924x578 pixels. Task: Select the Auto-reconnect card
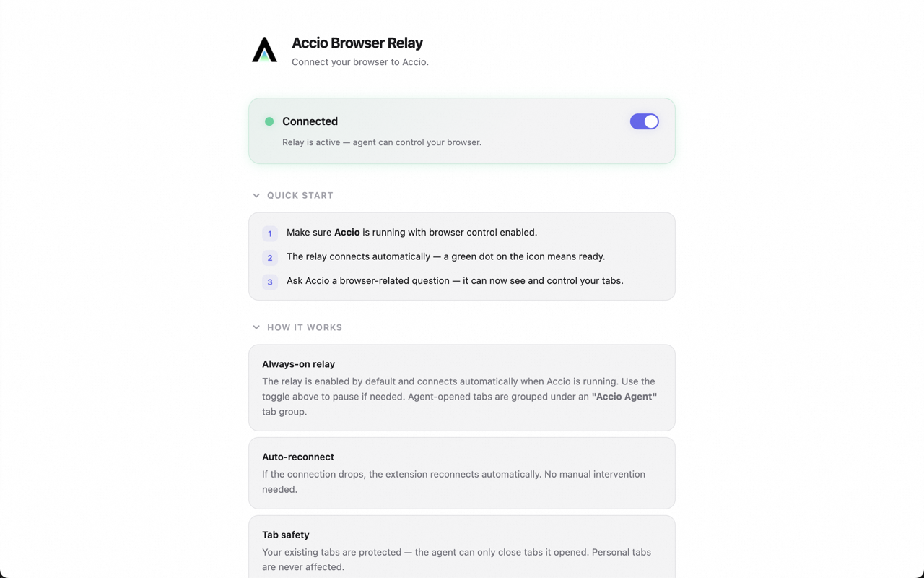pos(461,473)
